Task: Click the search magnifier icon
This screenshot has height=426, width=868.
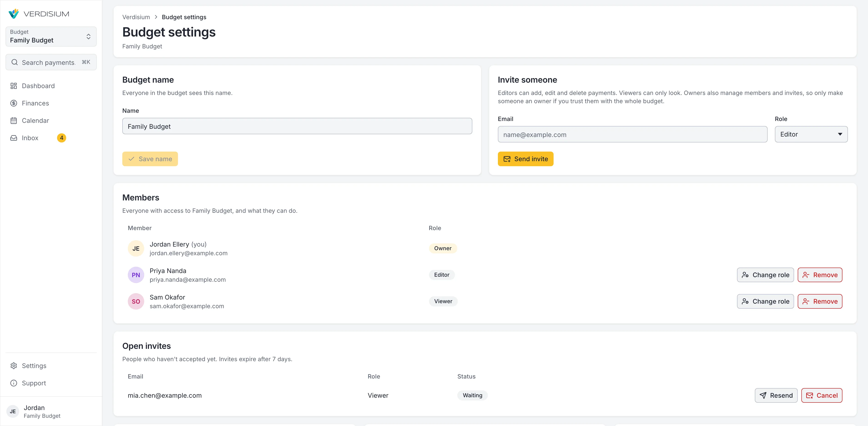Action: click(14, 62)
